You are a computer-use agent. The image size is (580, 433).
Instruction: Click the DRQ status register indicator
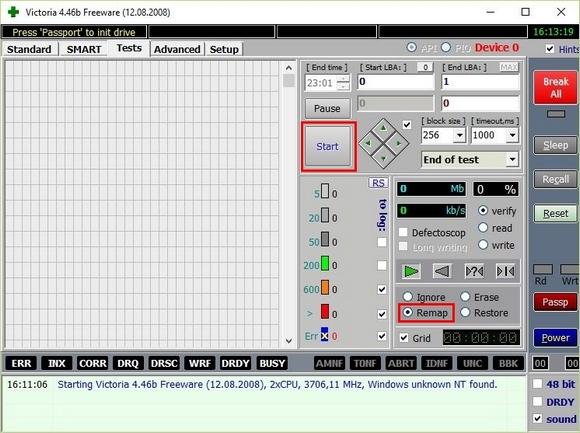tap(128, 363)
